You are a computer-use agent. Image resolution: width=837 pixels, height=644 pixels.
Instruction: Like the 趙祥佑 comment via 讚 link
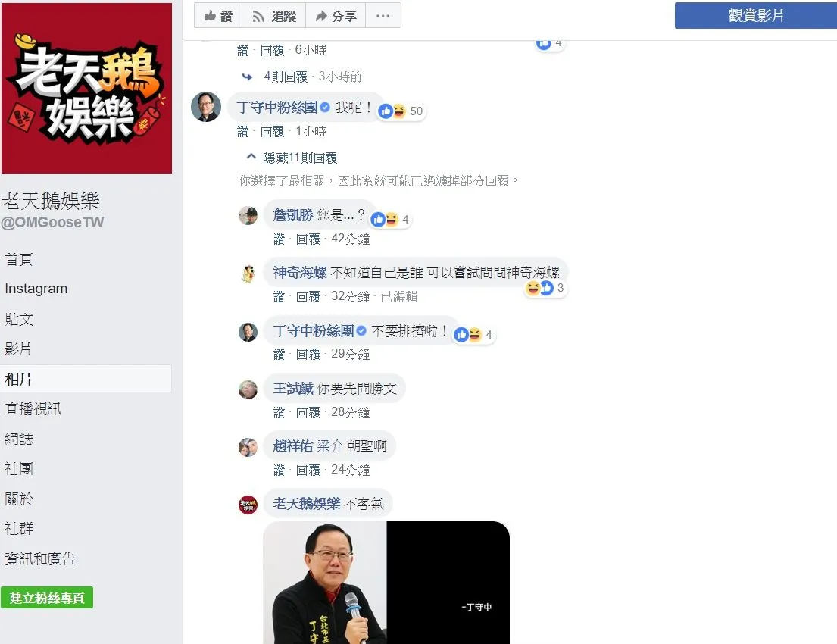279,470
